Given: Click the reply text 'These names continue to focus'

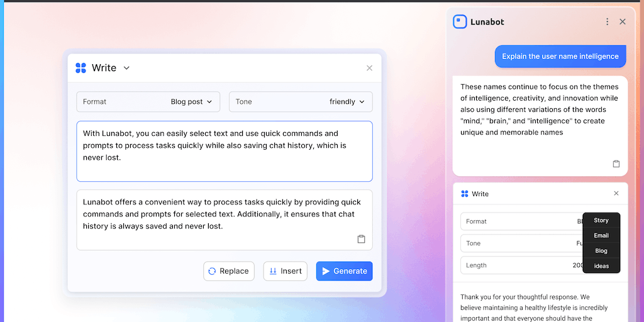Looking at the screenshot, I should click(539, 109).
